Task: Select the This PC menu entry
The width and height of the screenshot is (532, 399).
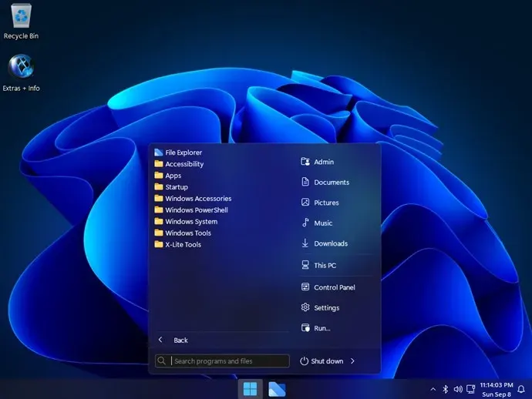Action: (x=325, y=266)
